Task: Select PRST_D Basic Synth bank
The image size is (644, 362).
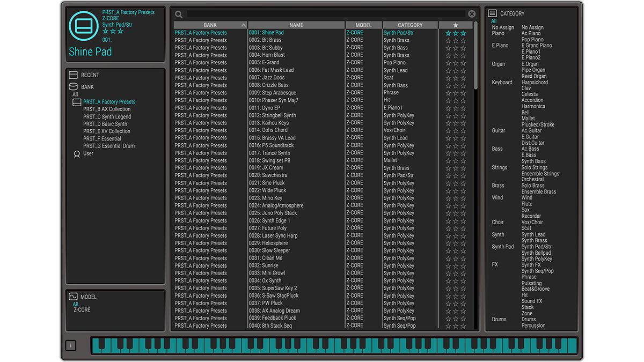Action: coord(105,124)
